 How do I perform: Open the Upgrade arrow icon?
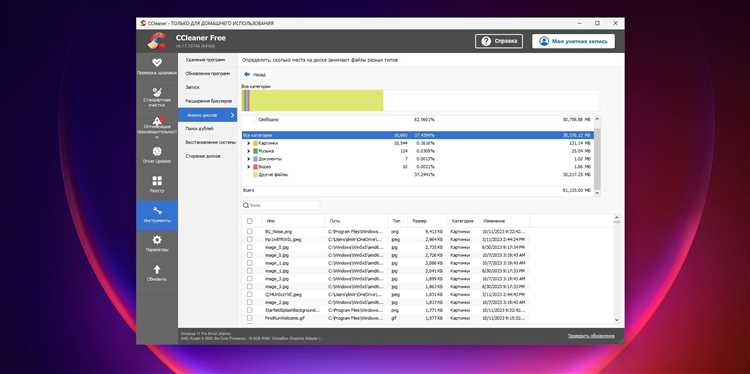(x=157, y=270)
